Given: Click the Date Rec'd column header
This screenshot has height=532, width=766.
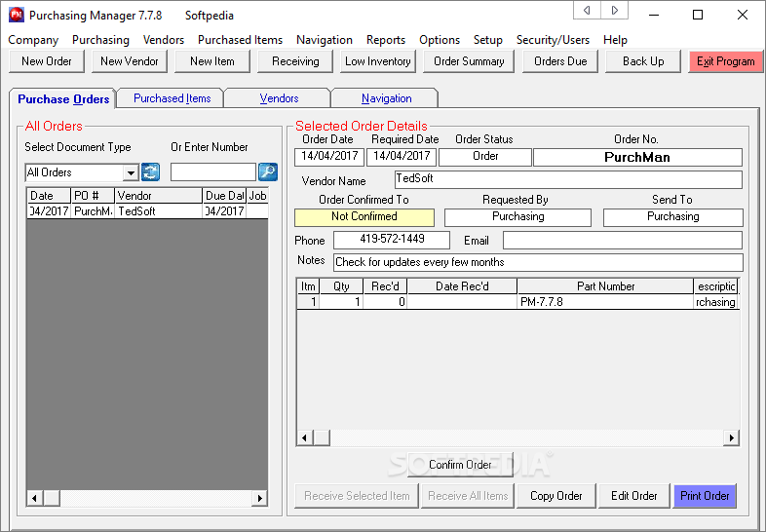Looking at the screenshot, I should (462, 286).
